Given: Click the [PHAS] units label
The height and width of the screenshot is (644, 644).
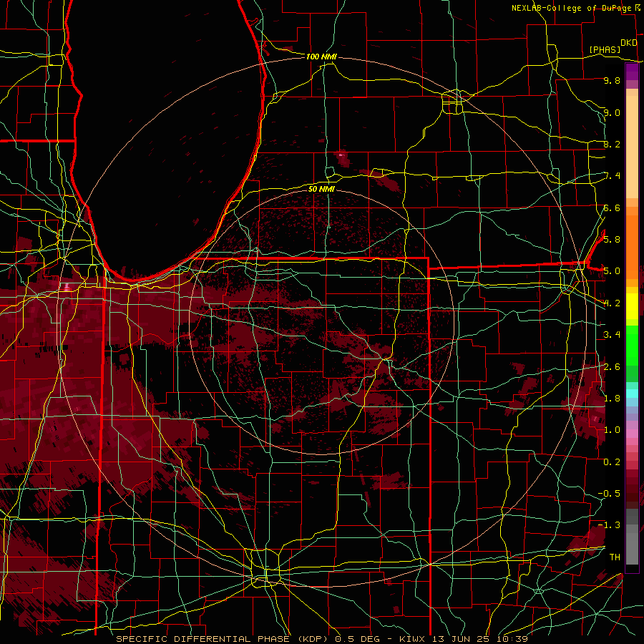Looking at the screenshot, I should pyautogui.click(x=605, y=49).
